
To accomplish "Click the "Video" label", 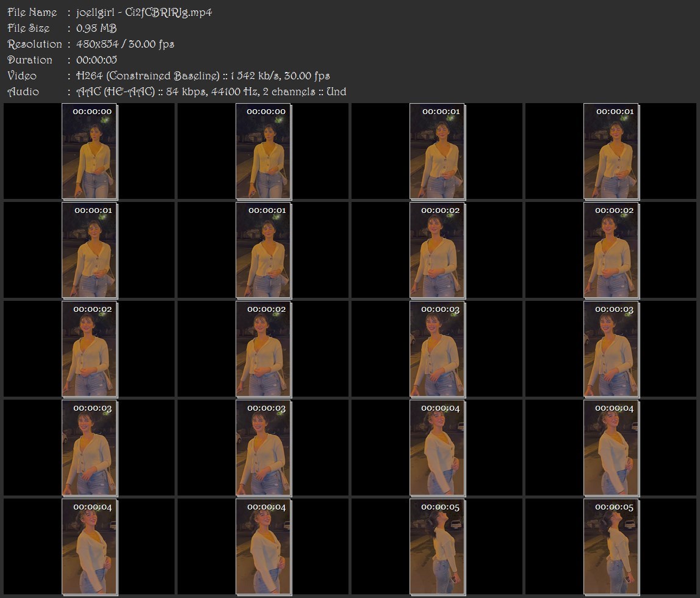I will (22, 76).
